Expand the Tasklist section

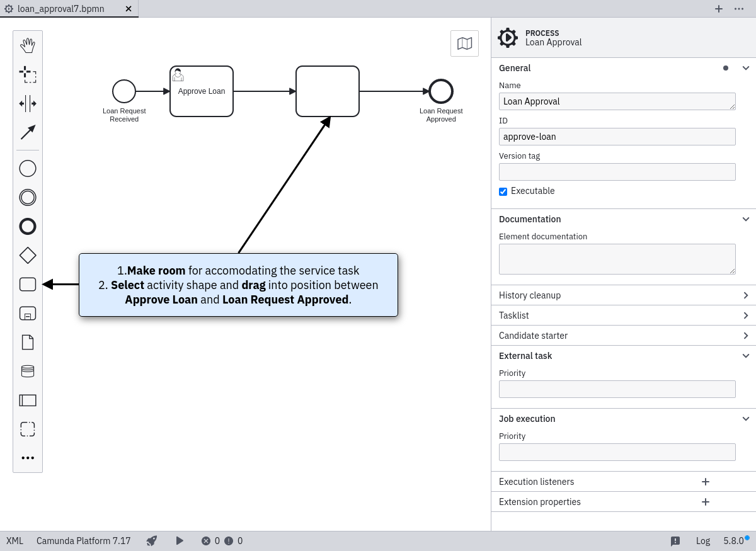pos(746,315)
